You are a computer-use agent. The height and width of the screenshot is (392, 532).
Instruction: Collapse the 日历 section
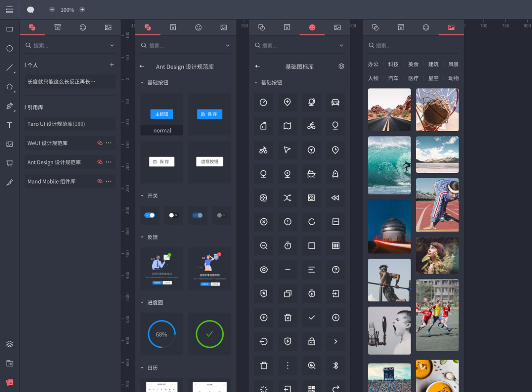(142, 368)
